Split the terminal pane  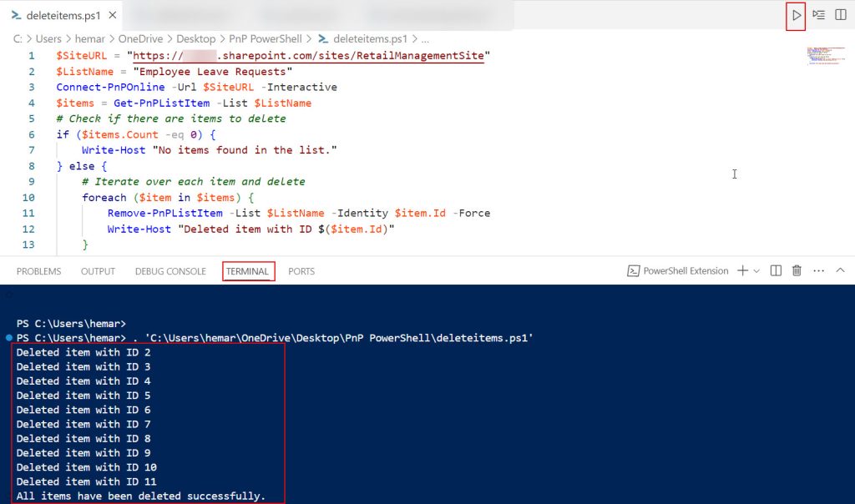pos(776,271)
